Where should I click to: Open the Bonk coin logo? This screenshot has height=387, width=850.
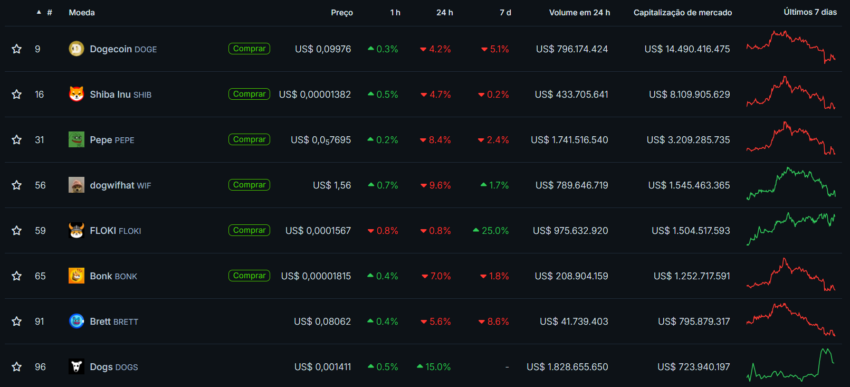coord(76,276)
